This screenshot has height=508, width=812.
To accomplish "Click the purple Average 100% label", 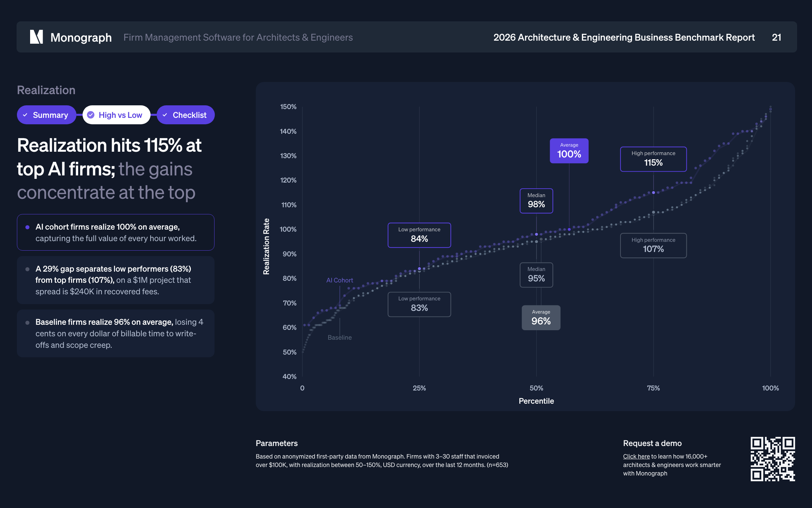I will (x=569, y=151).
